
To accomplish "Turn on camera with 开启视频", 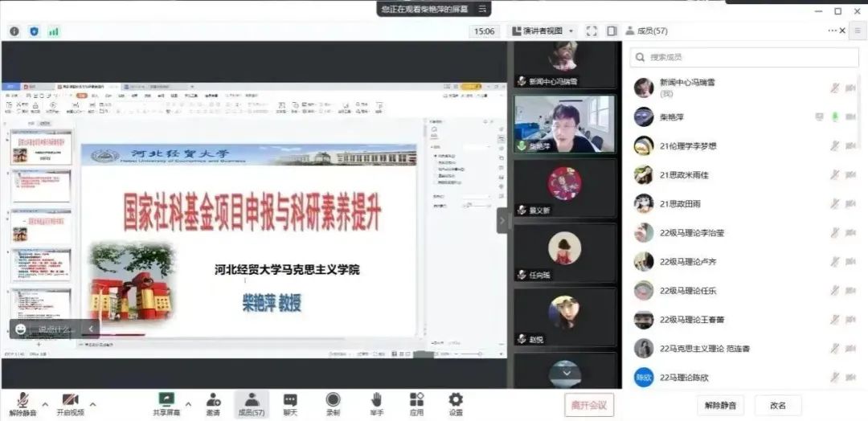I will tap(70, 399).
